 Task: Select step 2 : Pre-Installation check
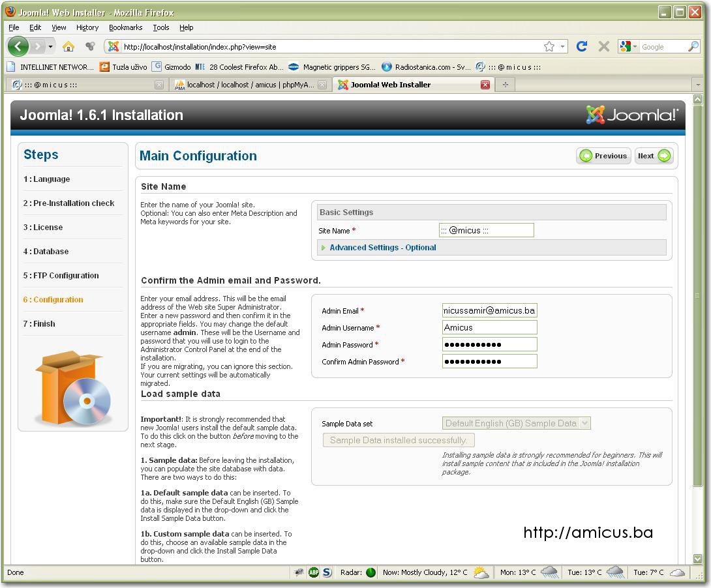click(69, 203)
